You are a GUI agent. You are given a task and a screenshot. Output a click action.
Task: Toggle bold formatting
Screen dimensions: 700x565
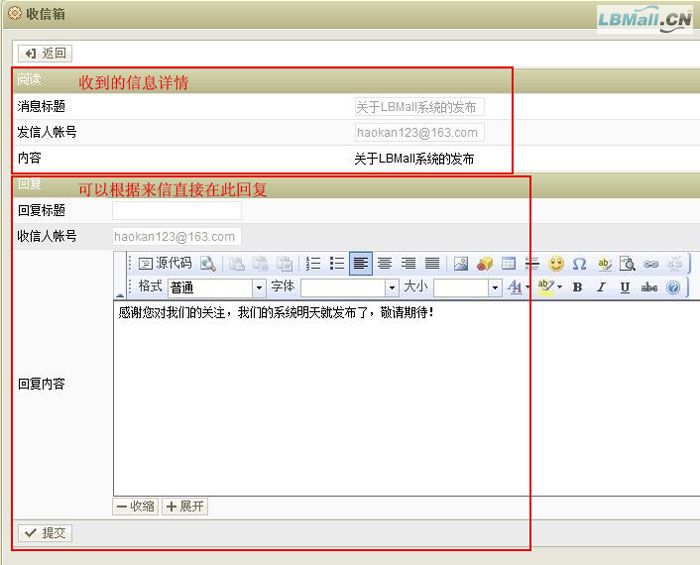point(577,287)
